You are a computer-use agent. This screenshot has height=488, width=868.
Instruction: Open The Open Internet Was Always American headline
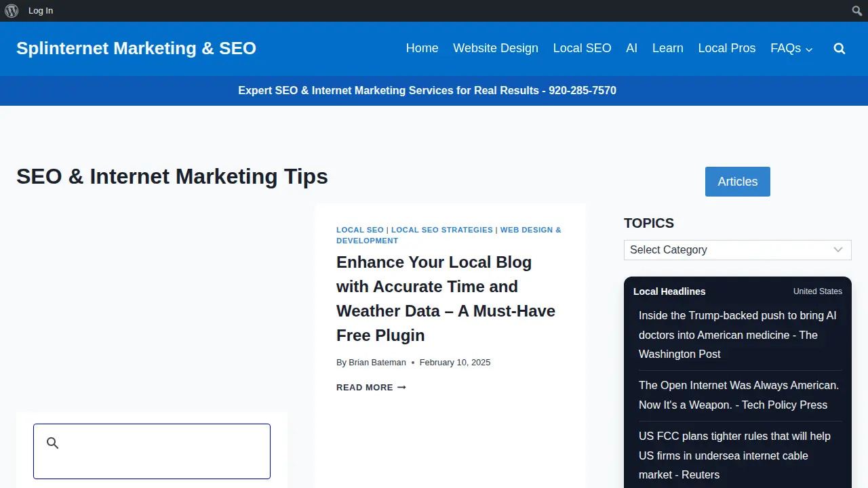(x=739, y=395)
